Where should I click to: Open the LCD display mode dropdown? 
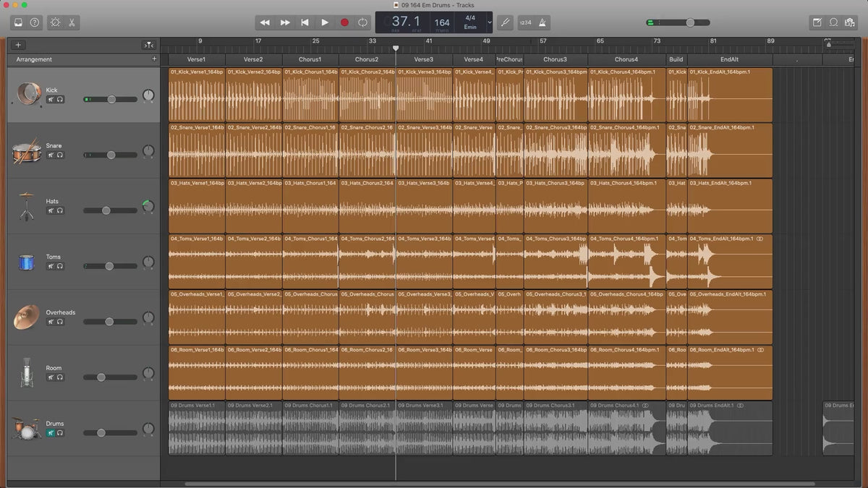[490, 22]
